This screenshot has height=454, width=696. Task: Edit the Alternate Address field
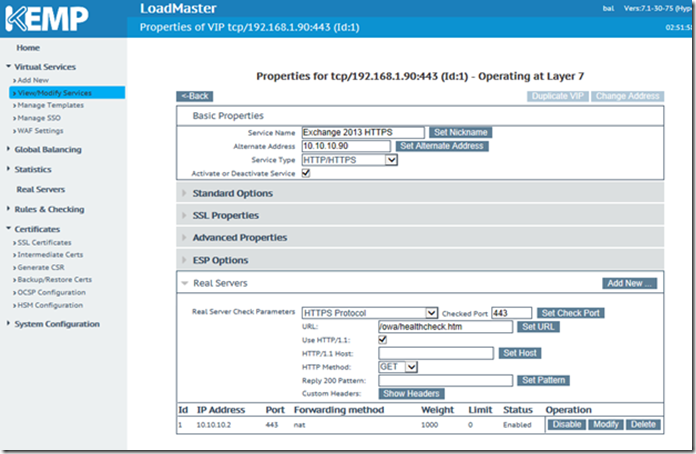(x=346, y=146)
